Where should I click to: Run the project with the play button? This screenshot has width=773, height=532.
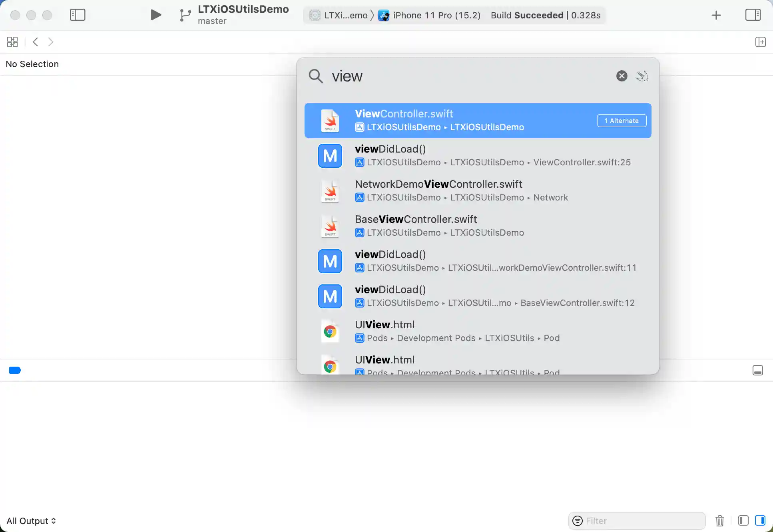[156, 15]
